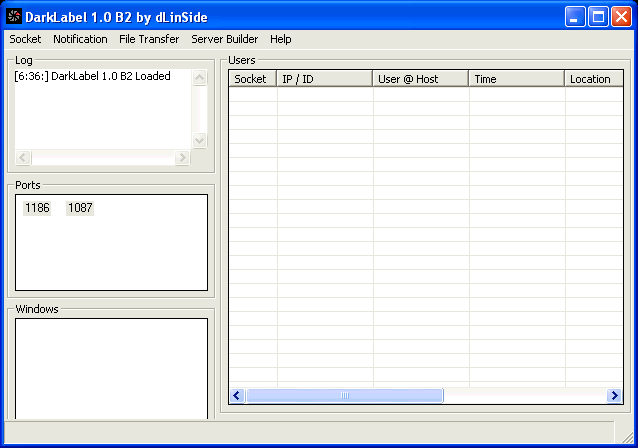Screen dimensions: 638x448
Task: Click the IP / ID column header
Action: click(x=324, y=79)
